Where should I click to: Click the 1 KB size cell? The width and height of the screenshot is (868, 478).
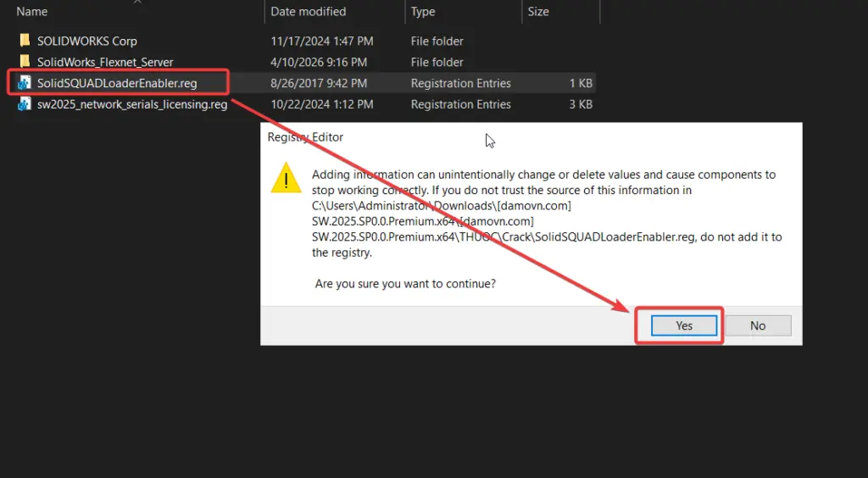point(581,83)
